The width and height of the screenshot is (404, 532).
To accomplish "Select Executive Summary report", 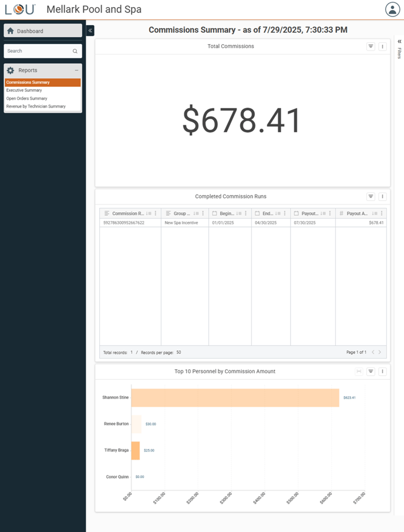I will 24,91.
